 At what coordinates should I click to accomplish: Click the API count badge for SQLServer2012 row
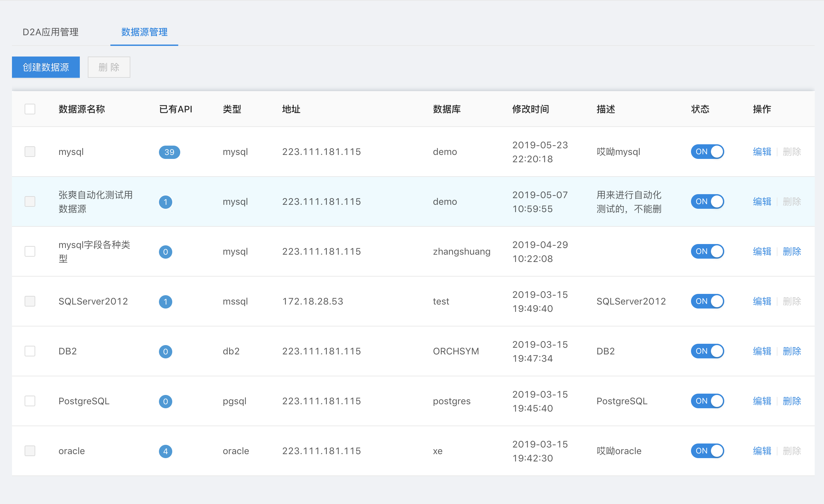[165, 302]
